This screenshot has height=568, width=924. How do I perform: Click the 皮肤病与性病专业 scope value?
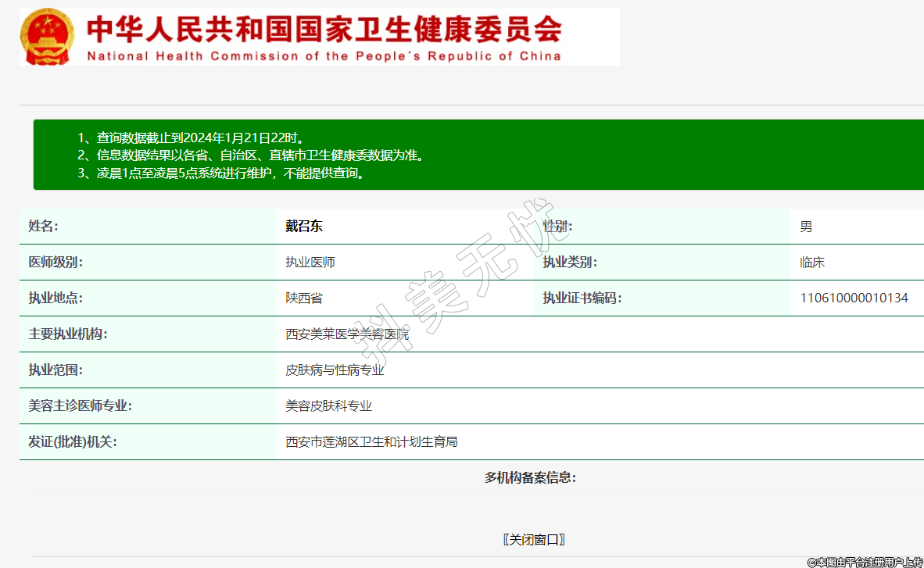tap(335, 370)
